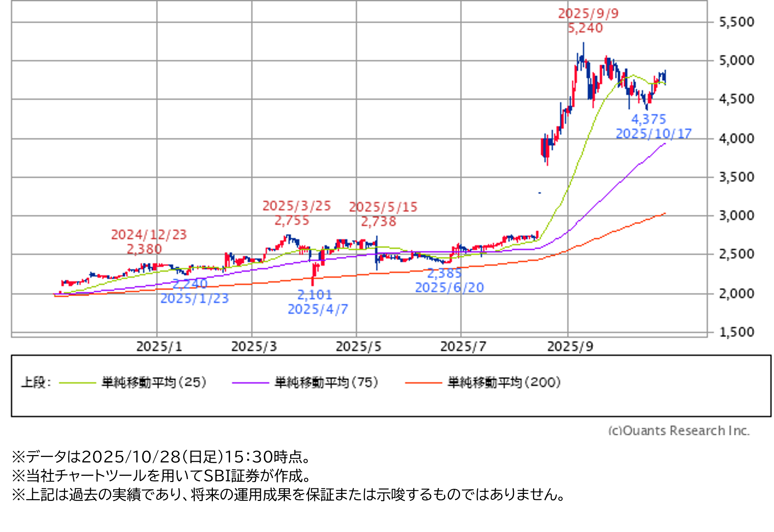The image size is (774, 532).
Task: Click the 2025/3/25 high label 2,755
Action: tap(292, 221)
